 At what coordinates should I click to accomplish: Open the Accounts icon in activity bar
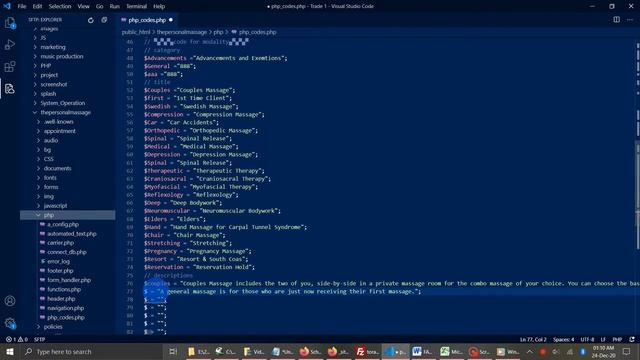10,301
